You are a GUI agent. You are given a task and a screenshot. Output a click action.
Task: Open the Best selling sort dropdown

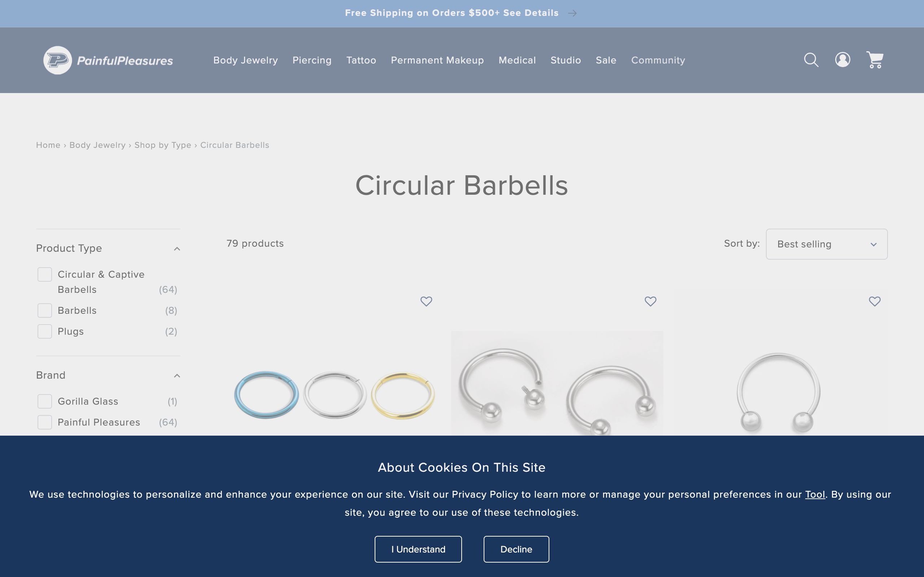(x=826, y=244)
